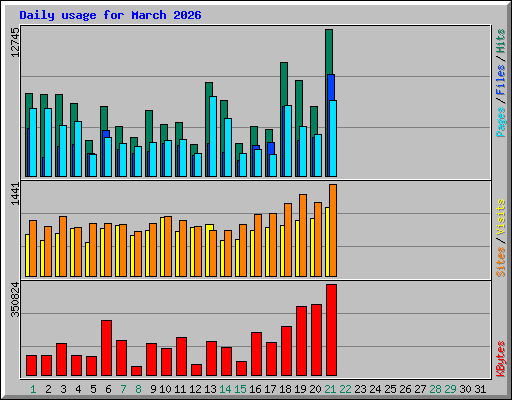
Task: Select day 16 on the x-axis
Action: click(x=255, y=389)
